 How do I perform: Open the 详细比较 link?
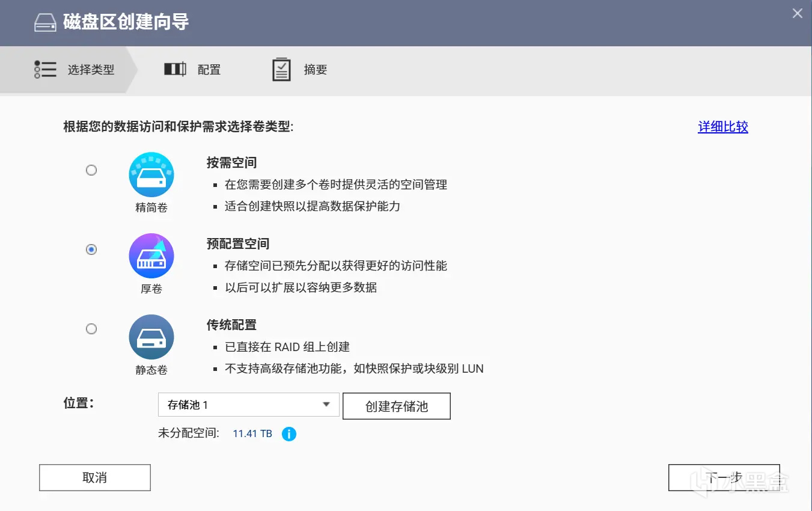tap(723, 127)
